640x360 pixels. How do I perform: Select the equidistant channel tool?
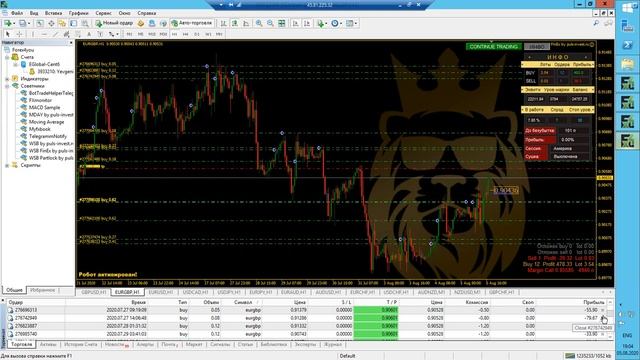click(x=67, y=34)
